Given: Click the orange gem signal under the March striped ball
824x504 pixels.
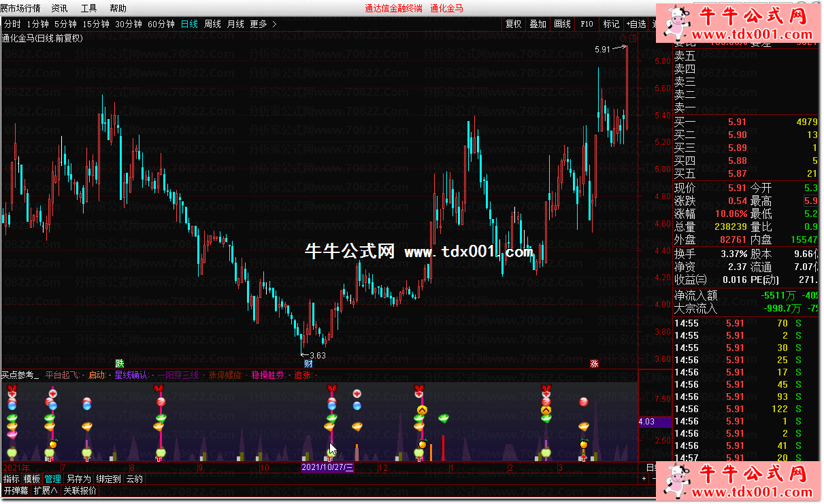Looking at the screenshot, I should coord(583,426).
